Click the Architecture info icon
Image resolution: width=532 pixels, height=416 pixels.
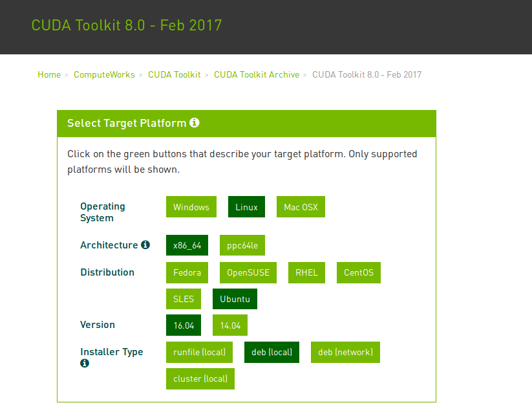tap(145, 245)
